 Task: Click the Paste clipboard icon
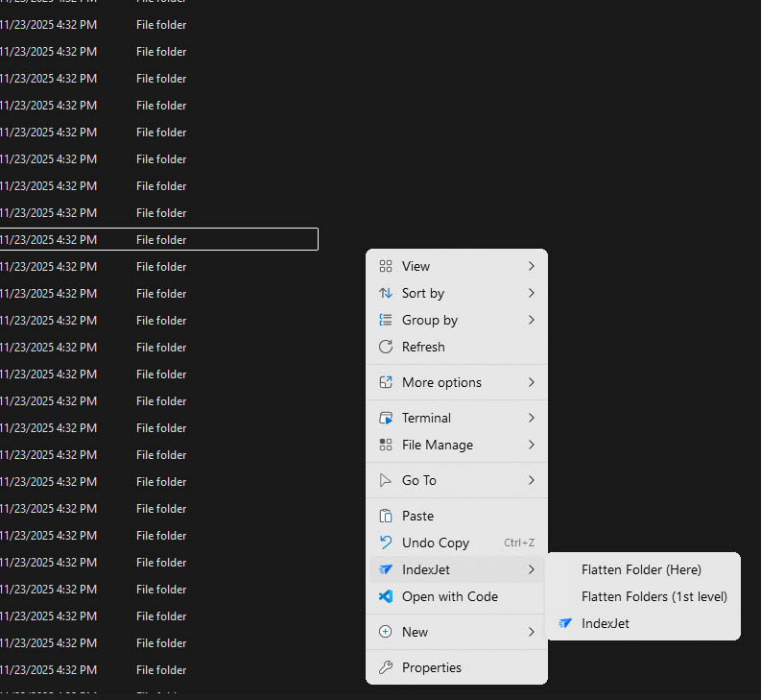coord(386,516)
